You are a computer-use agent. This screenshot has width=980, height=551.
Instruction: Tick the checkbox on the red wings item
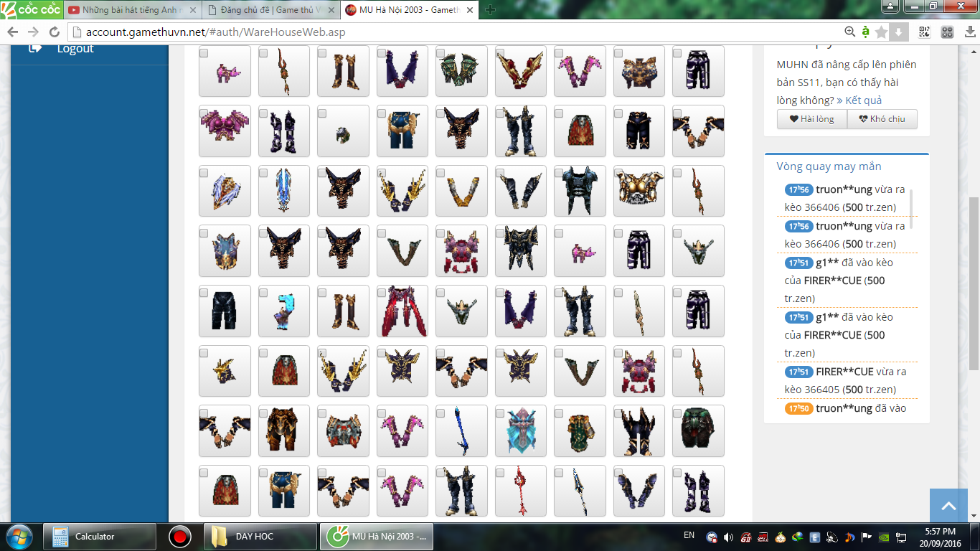click(x=382, y=293)
